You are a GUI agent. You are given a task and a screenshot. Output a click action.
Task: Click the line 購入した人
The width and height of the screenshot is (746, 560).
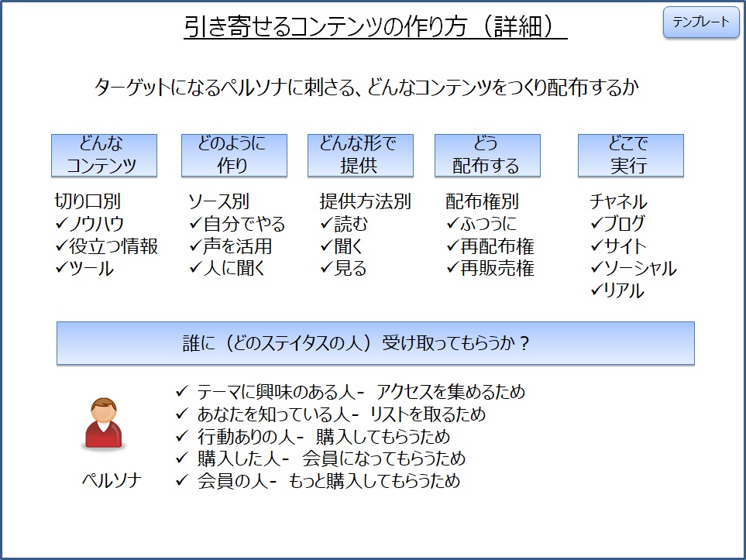click(x=320, y=459)
